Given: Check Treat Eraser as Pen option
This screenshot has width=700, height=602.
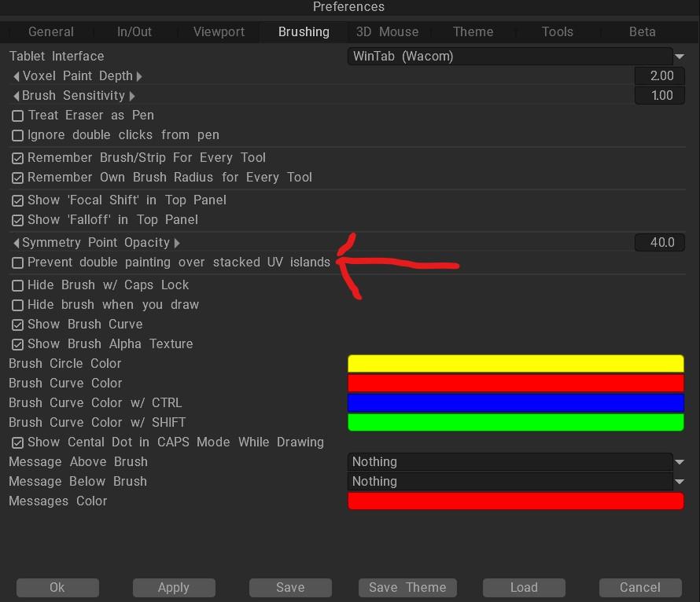Looking at the screenshot, I should click(x=17, y=116).
